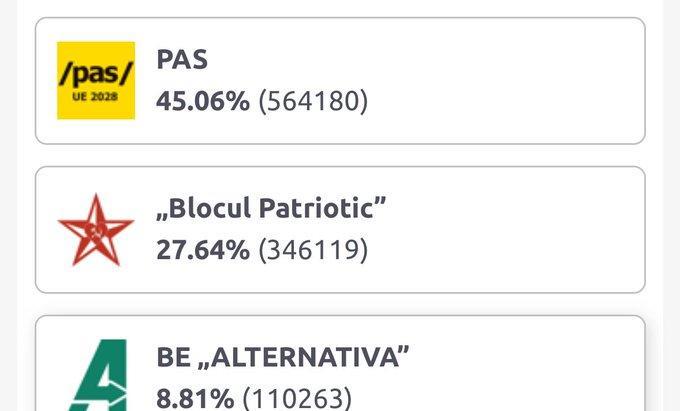Click the 8.81% result percentage
Image resolution: width=680 pixels, height=411 pixels.
click(195, 398)
